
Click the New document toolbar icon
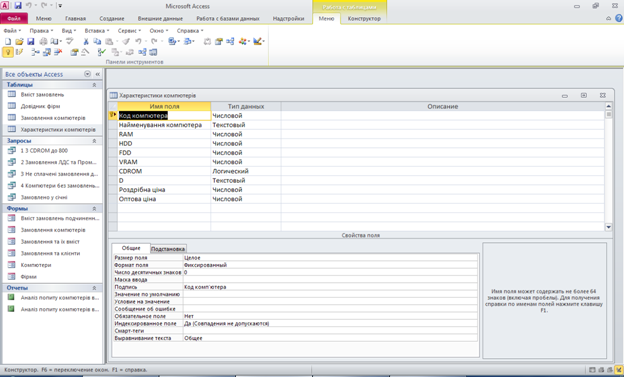pos(8,41)
